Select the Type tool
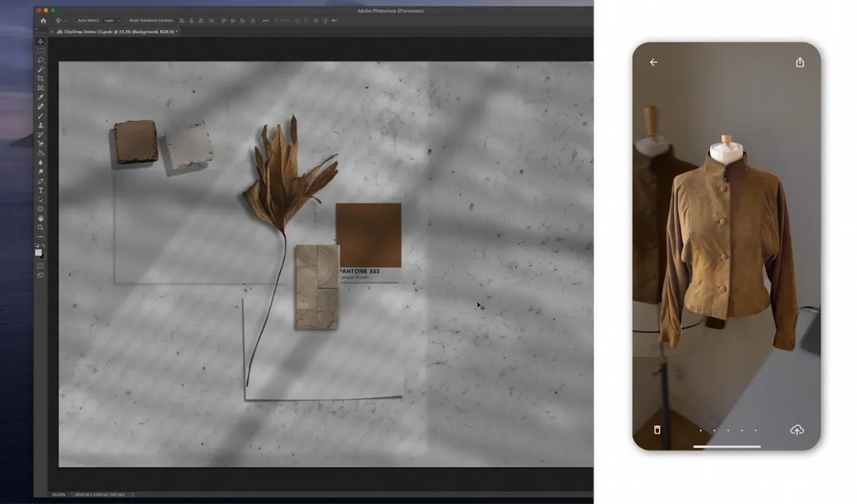Viewport: 857px width, 504px height. (40, 190)
